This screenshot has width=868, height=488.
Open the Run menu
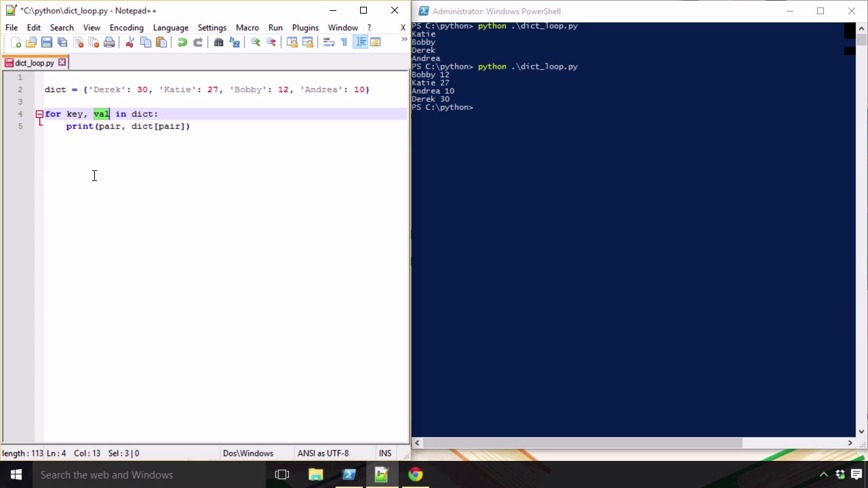tap(275, 28)
